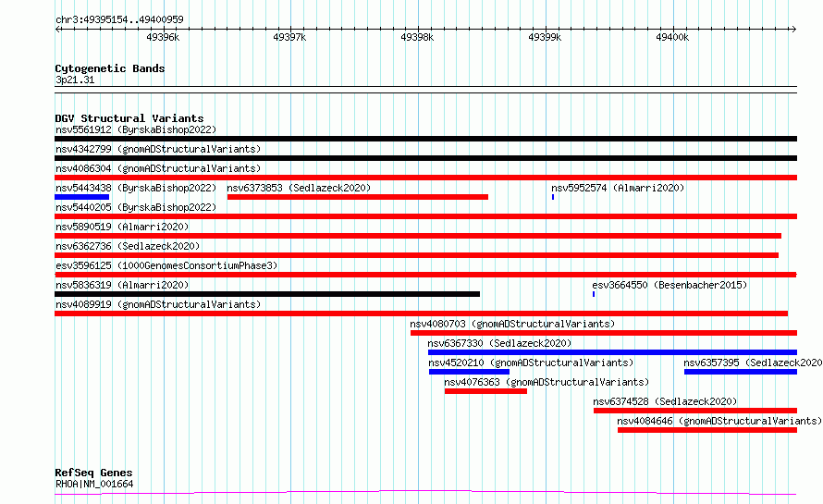Select nsv5952574 (Almarri2020) label
823x504 pixels.
tap(618, 188)
